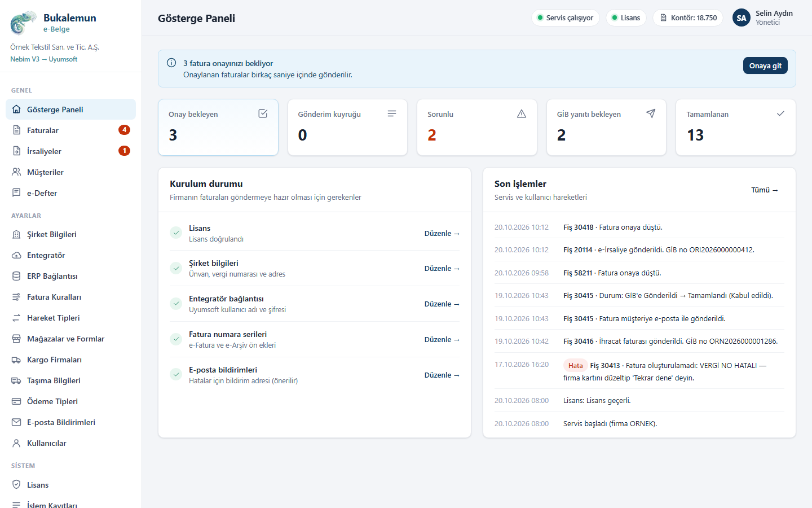Open Müşteriler page
The image size is (812, 508).
pos(70,172)
